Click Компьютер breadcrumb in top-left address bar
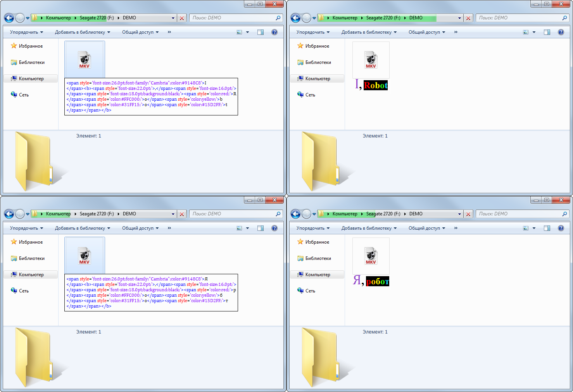Viewport: 573px width, 392px height. coord(59,18)
